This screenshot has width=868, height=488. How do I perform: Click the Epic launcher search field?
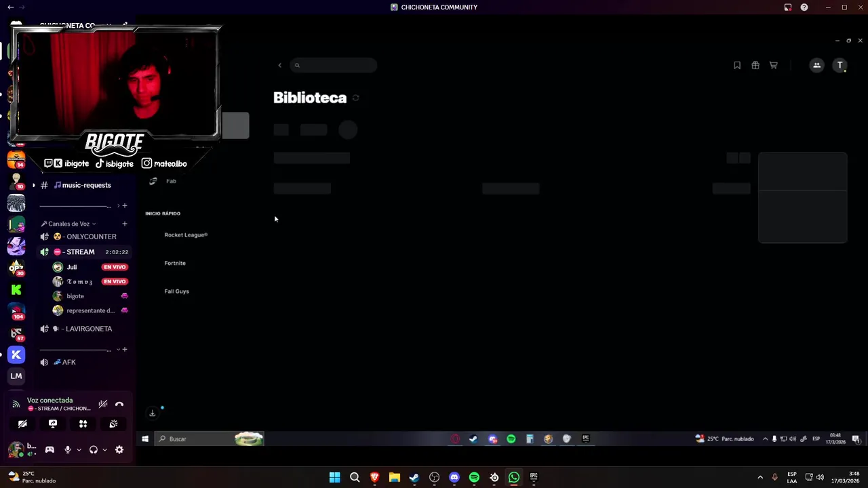point(333,65)
